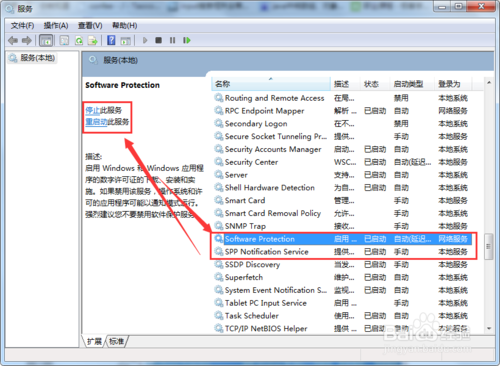Click gear icon of SNMP Trap
This screenshot has height=366, width=500.
[219, 226]
